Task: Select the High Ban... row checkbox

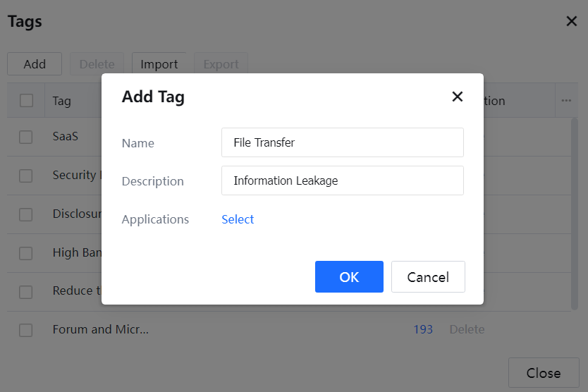Action: pos(26,252)
